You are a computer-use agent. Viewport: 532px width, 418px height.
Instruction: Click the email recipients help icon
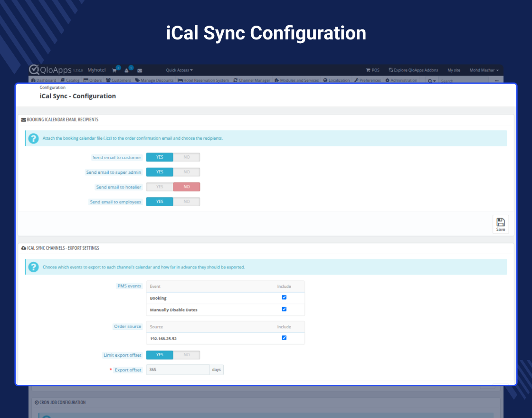tap(33, 138)
